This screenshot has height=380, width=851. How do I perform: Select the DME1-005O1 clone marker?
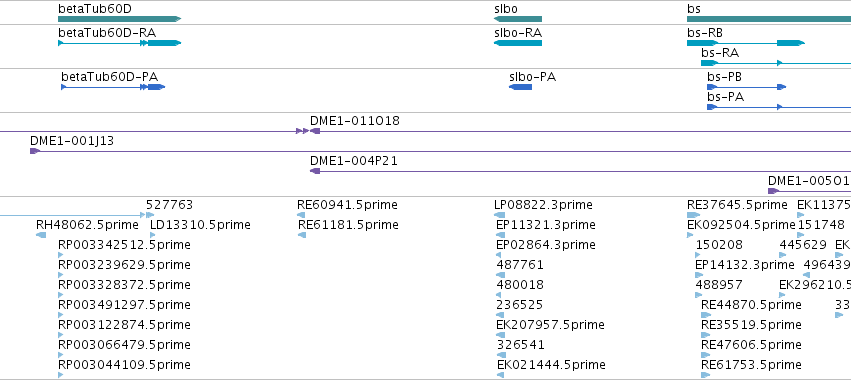(773, 191)
